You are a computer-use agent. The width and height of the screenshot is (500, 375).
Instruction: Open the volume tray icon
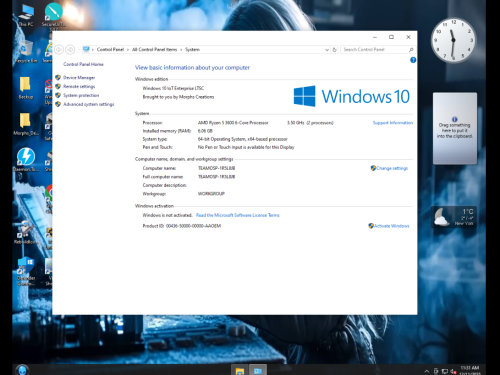click(453, 371)
